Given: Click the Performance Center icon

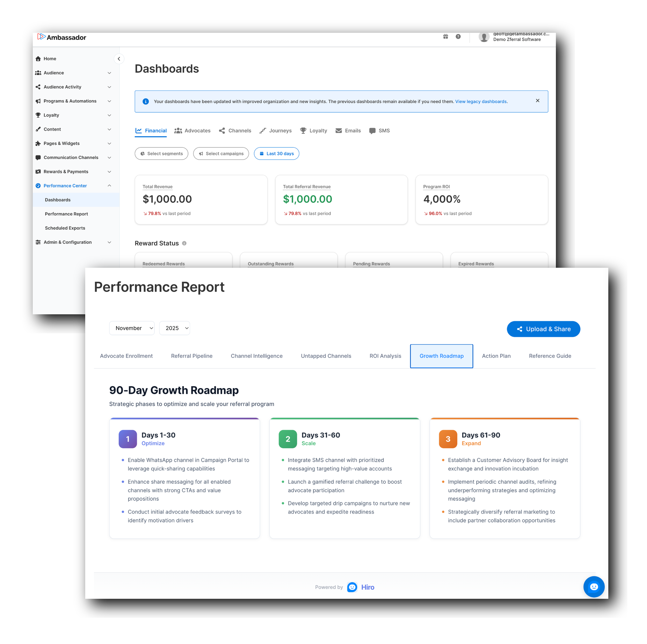Looking at the screenshot, I should click(x=38, y=185).
